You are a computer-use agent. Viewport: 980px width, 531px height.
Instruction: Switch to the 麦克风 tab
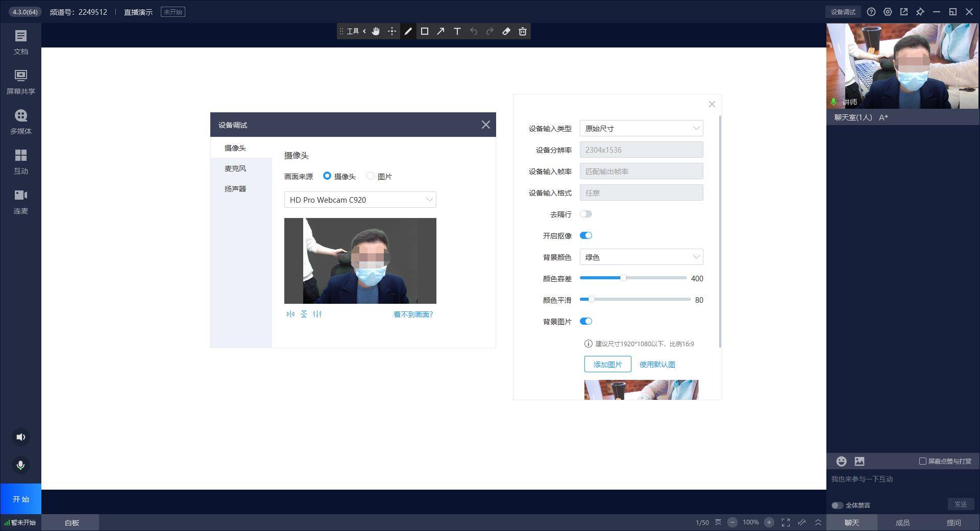click(x=235, y=168)
